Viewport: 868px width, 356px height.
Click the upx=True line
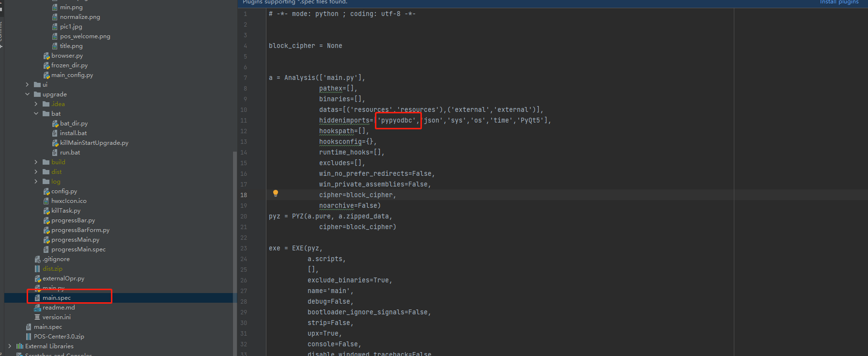325,334
